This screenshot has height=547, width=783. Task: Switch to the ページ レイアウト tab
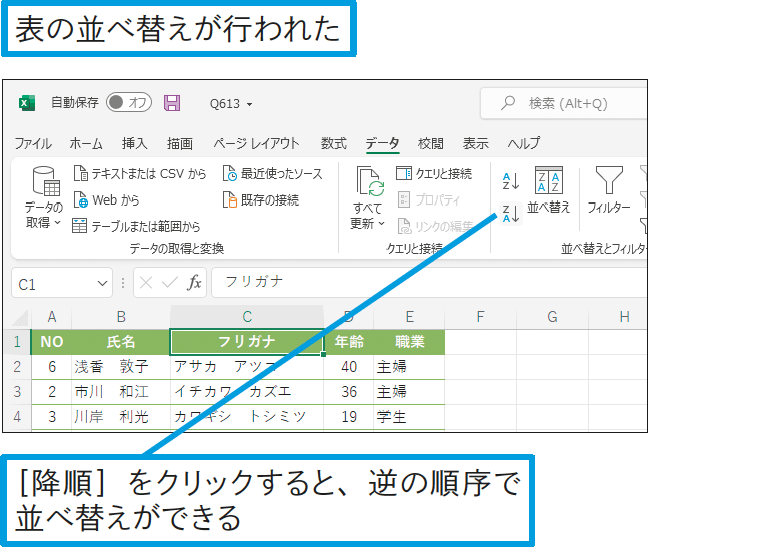click(x=256, y=143)
